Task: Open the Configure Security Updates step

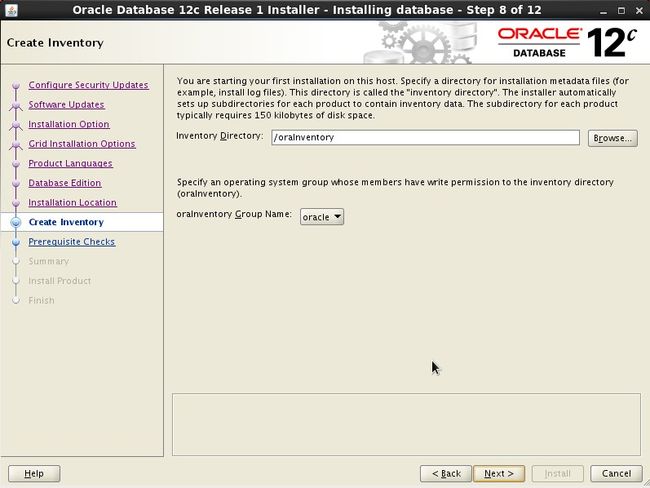Action: [88, 85]
